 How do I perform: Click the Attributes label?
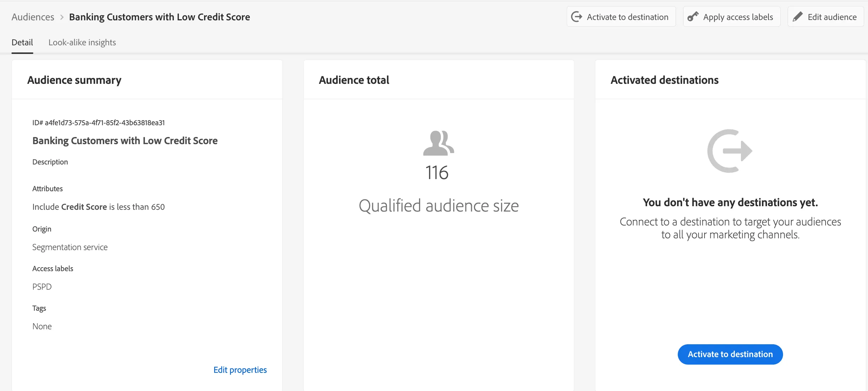pyautogui.click(x=47, y=189)
